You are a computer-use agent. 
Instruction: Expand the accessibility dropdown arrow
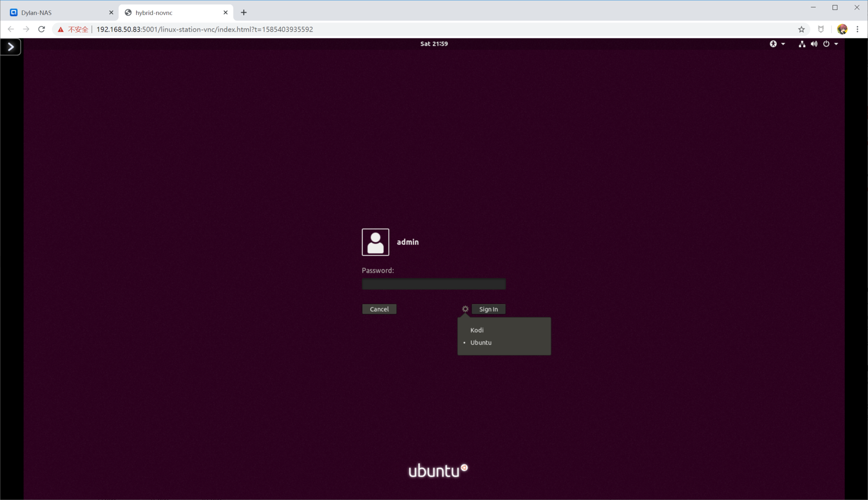tap(783, 44)
